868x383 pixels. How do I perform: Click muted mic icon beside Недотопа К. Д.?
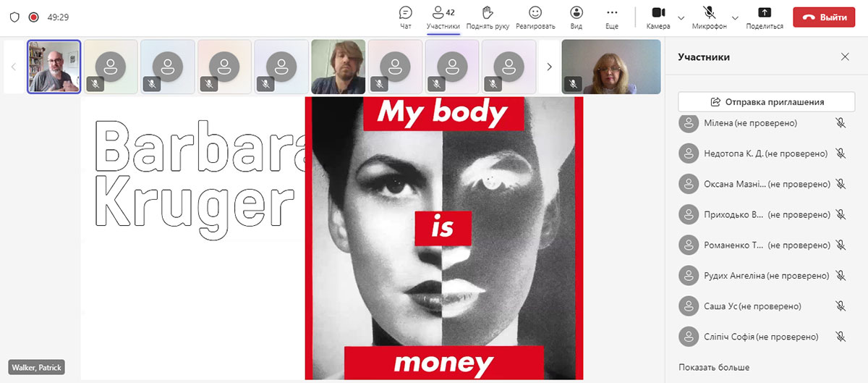840,153
